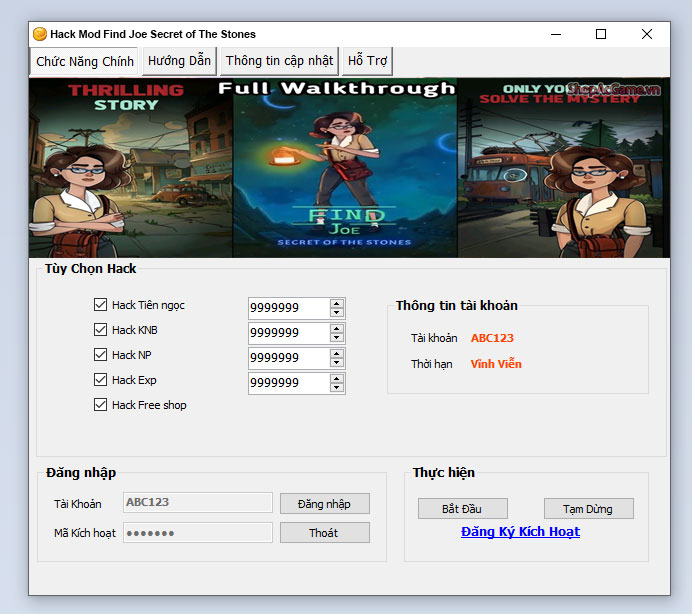Click the app coin icon in title bar
The width and height of the screenshot is (693, 616).
pos(40,34)
